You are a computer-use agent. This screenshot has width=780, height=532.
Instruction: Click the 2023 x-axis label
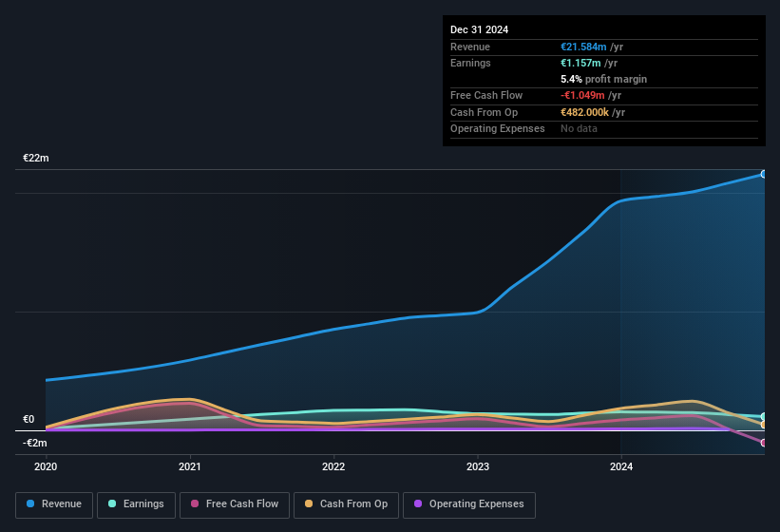[x=478, y=466]
